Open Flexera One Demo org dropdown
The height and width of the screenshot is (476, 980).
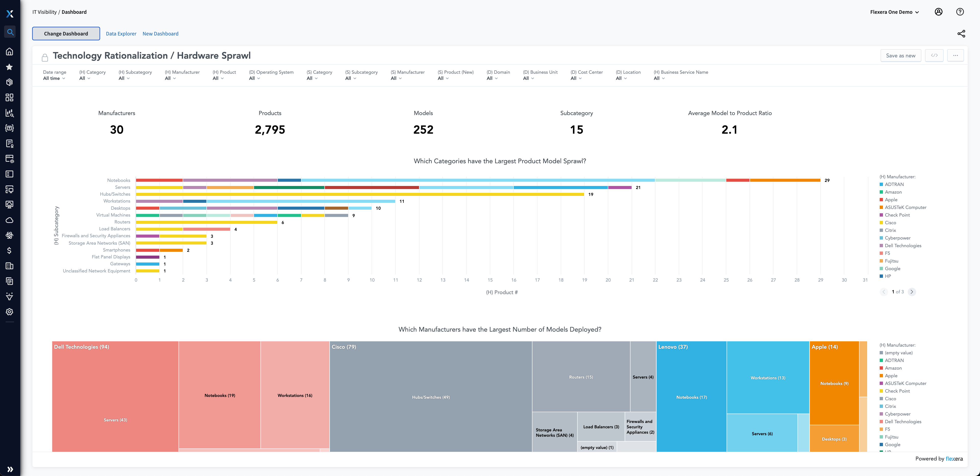894,12
